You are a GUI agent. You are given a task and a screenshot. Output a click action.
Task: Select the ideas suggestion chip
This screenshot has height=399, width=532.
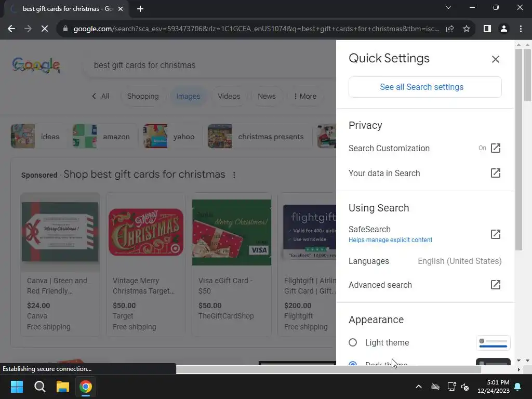[38, 137]
